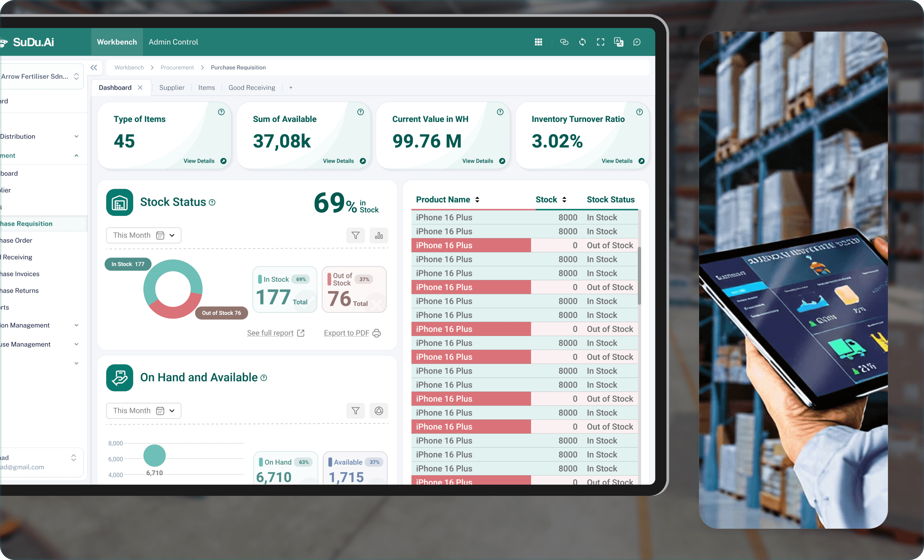924x560 pixels.
Task: Show info tooltip next to Stock Status title
Action: (x=212, y=202)
